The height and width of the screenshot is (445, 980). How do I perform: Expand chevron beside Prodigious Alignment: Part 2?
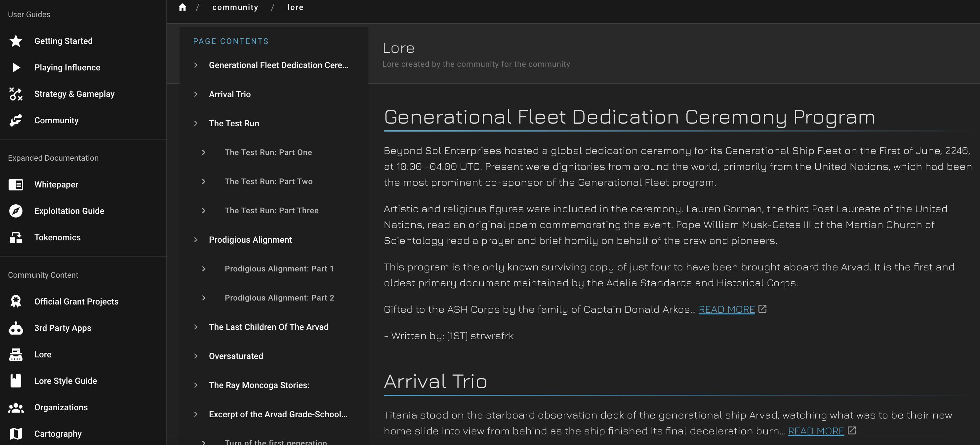204,298
